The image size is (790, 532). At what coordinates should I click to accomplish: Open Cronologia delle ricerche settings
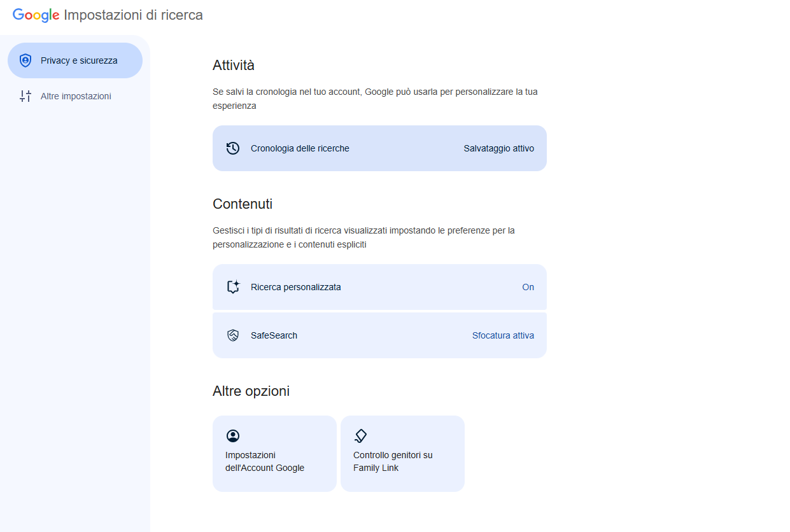click(379, 148)
